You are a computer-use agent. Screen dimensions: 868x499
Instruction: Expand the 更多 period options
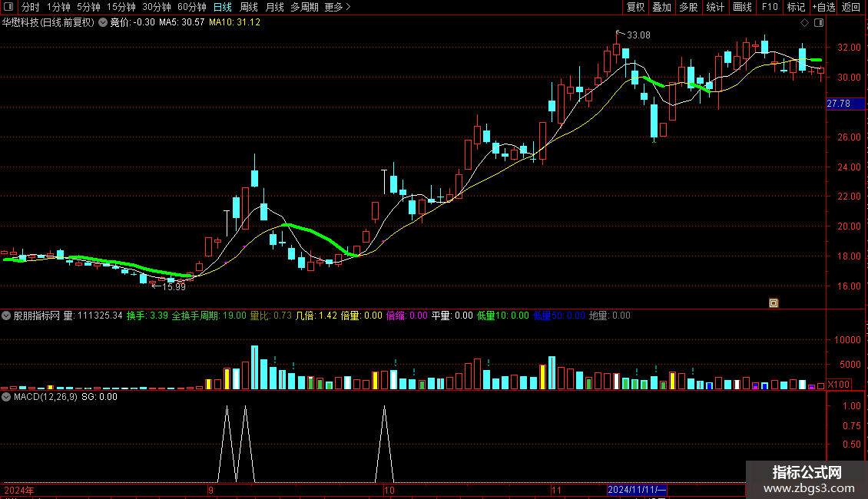point(338,7)
